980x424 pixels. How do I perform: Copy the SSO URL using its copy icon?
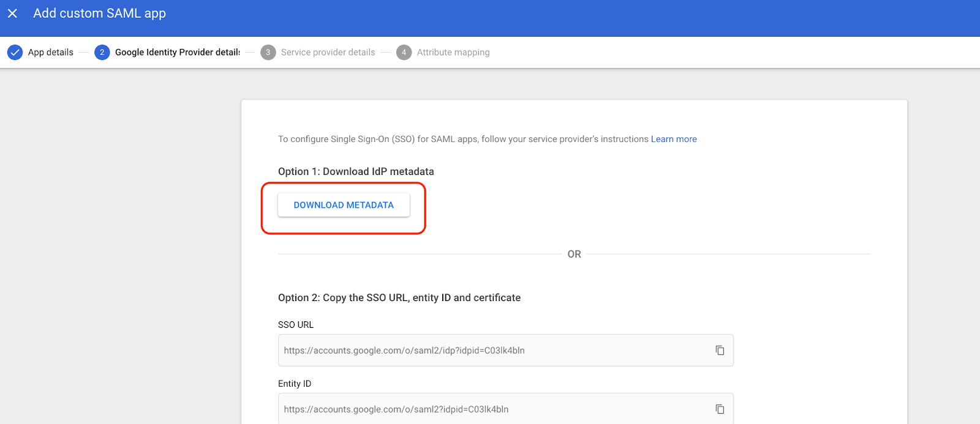(x=720, y=351)
